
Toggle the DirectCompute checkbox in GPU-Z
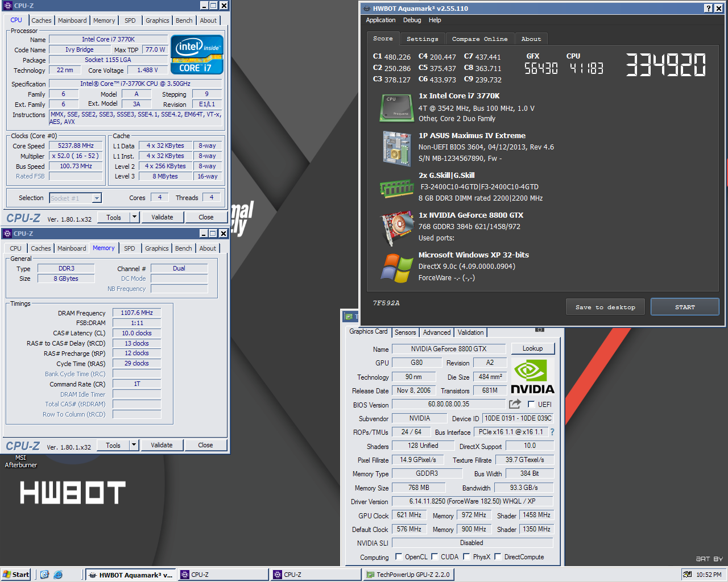(x=498, y=556)
